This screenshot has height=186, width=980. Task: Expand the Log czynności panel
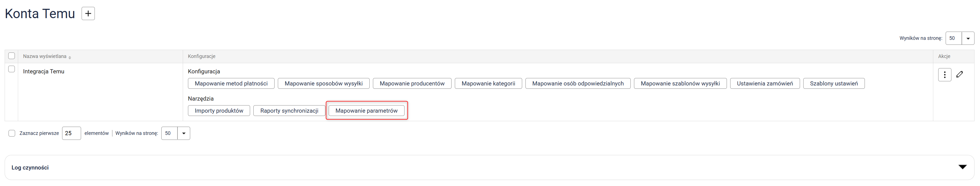coord(962,167)
